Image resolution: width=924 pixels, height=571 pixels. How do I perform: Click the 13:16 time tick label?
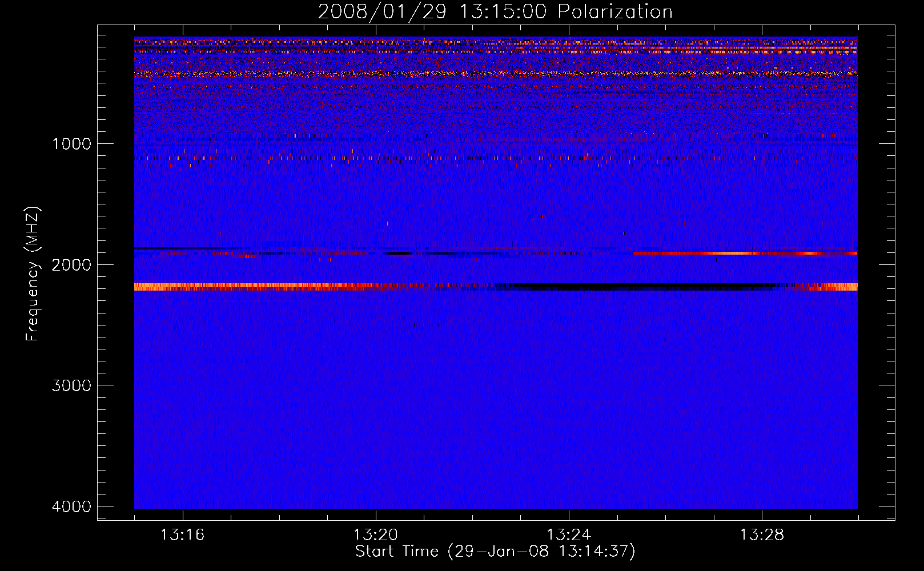[x=183, y=535]
